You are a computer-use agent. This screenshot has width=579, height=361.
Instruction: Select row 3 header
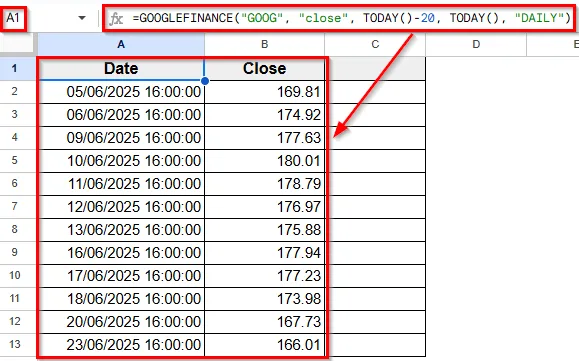[x=14, y=114]
